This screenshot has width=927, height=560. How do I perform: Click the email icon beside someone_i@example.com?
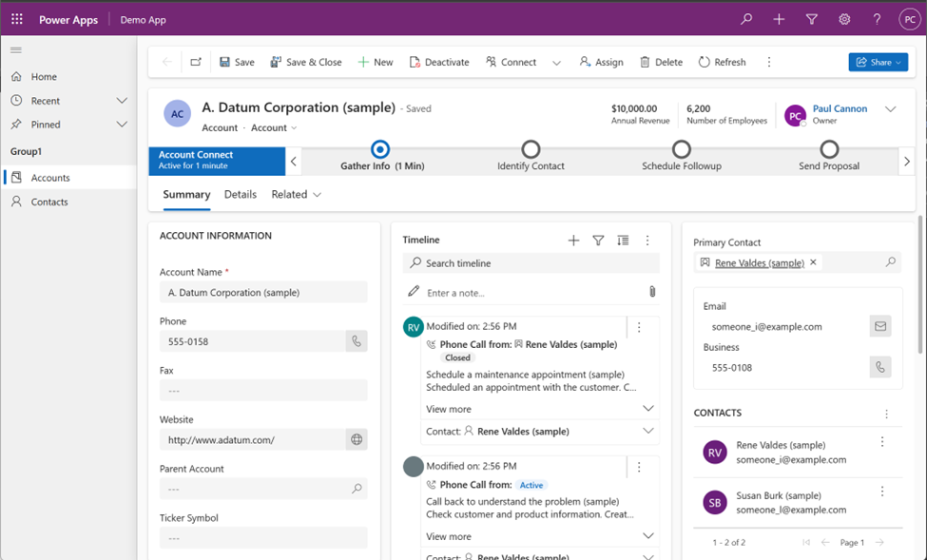click(879, 326)
